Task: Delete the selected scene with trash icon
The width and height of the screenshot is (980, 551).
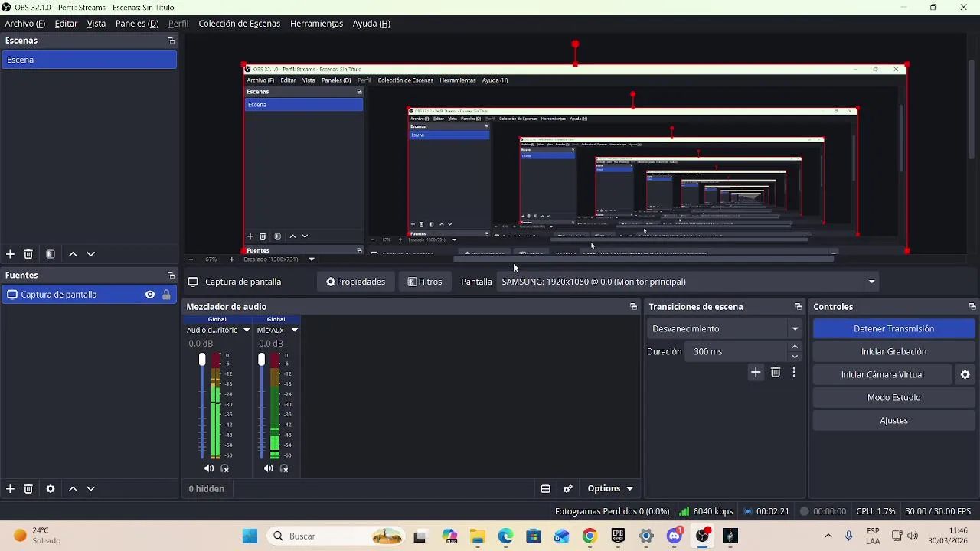Action: point(28,254)
